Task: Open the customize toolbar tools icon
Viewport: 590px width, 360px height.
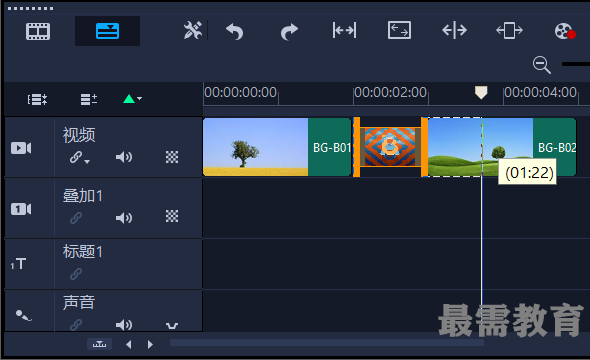Action: pos(193,30)
